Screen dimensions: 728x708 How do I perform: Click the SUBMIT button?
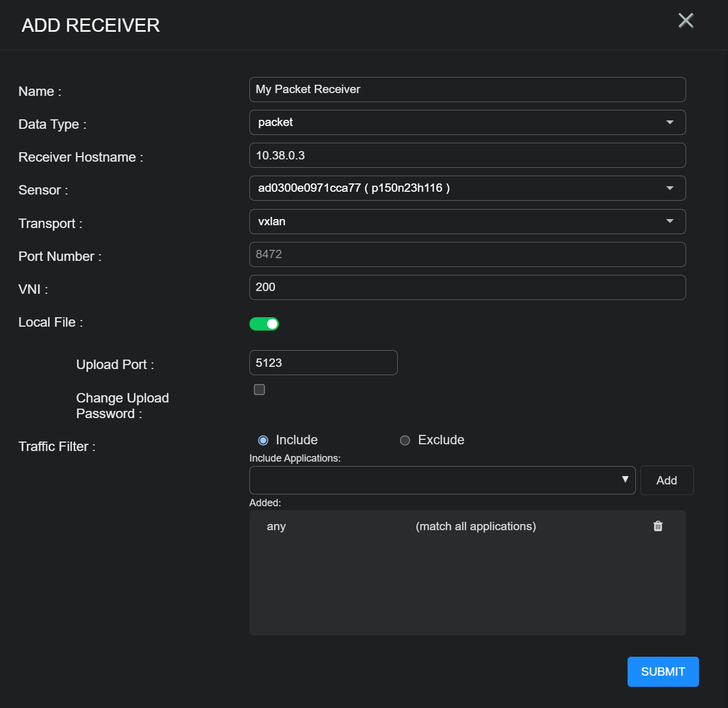tap(663, 671)
